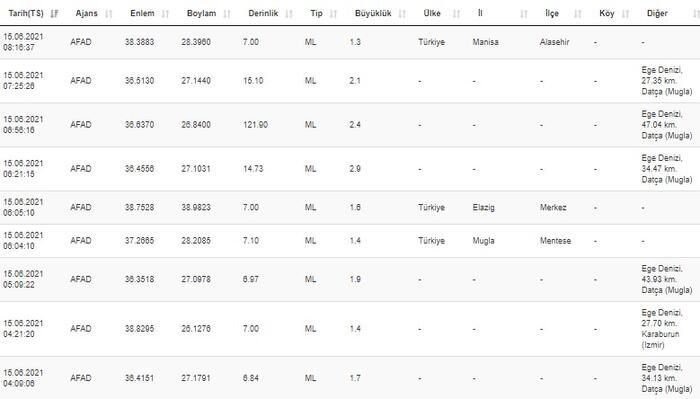
Task: Select the Diğer column header
Action: tap(657, 13)
